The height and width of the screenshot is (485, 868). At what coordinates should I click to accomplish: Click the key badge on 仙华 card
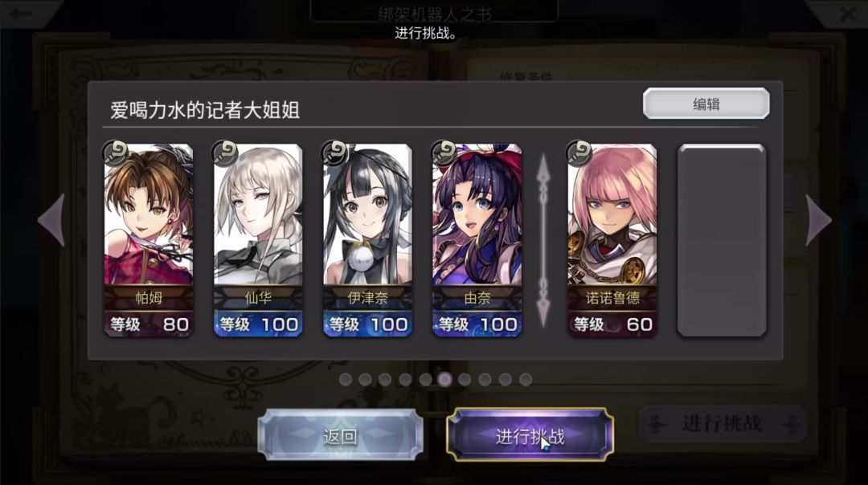(x=225, y=153)
